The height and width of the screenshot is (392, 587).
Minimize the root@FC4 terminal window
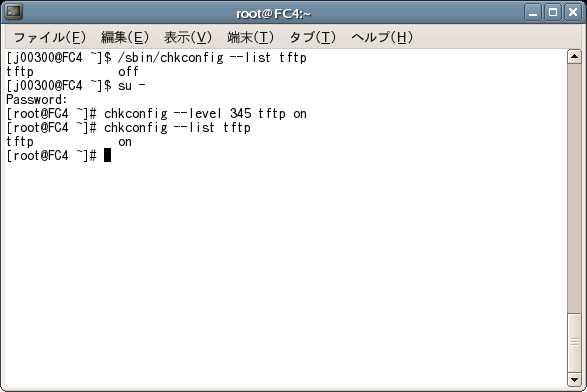pos(533,12)
